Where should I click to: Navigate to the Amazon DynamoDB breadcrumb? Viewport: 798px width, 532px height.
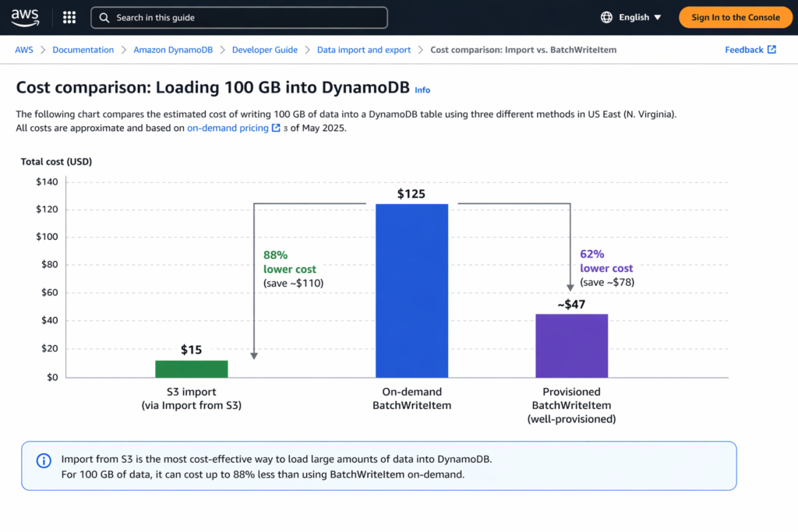coord(173,49)
